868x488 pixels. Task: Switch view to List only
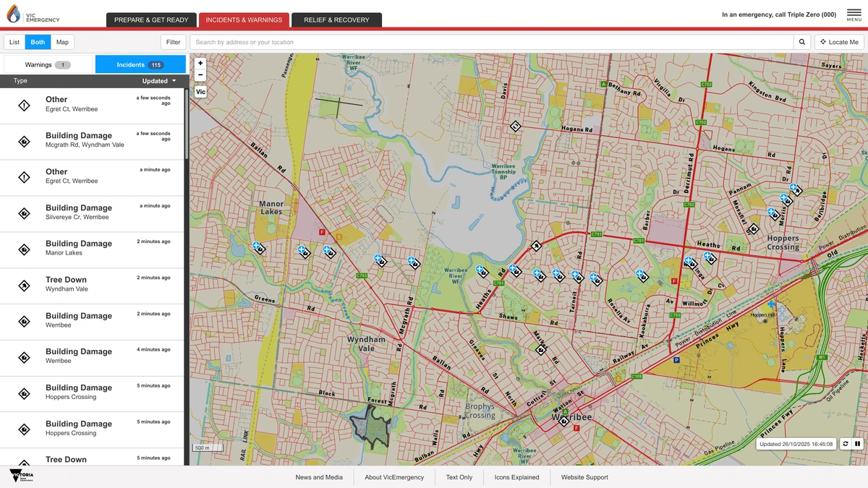point(14,41)
